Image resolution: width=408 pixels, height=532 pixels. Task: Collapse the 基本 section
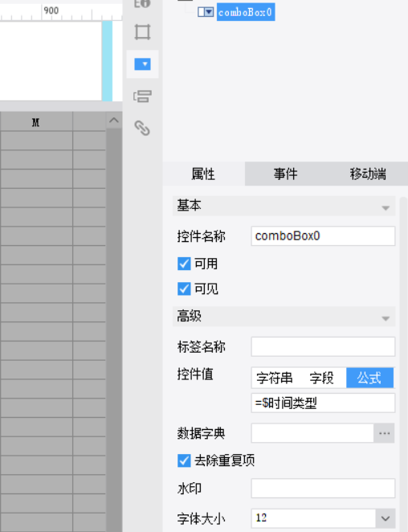pyautogui.click(x=386, y=207)
